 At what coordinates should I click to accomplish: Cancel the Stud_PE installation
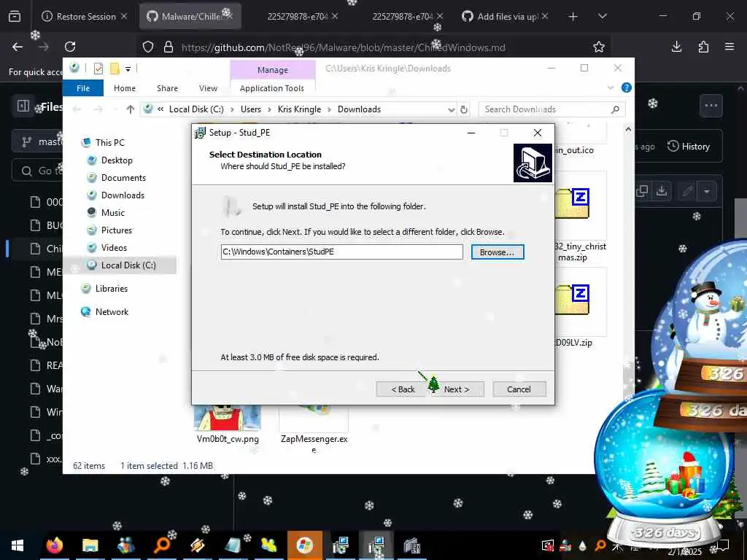click(519, 389)
